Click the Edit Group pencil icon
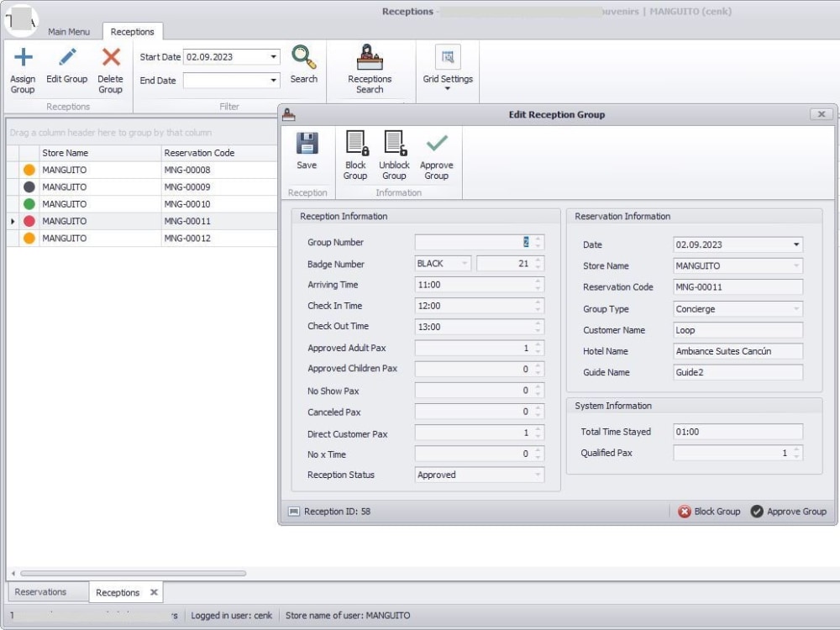Image resolution: width=840 pixels, height=630 pixels. click(67, 57)
